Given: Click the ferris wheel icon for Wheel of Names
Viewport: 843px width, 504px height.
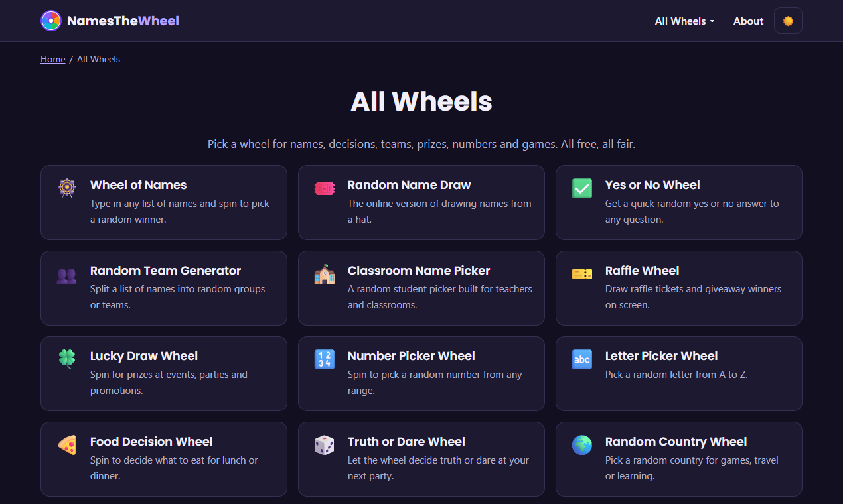Looking at the screenshot, I should (x=66, y=188).
